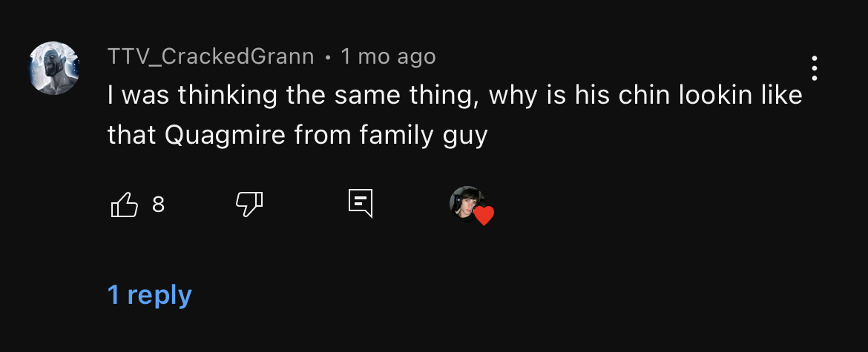Like the comment with thumbs up icon
Viewport: 868px width, 352px height.
point(125,205)
